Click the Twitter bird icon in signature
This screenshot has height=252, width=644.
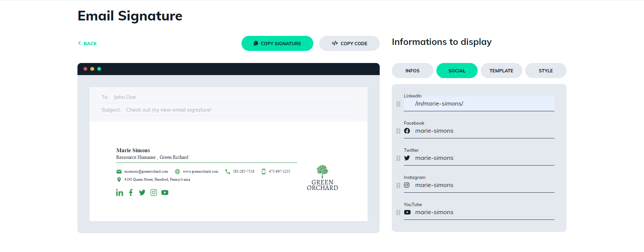pyautogui.click(x=142, y=193)
